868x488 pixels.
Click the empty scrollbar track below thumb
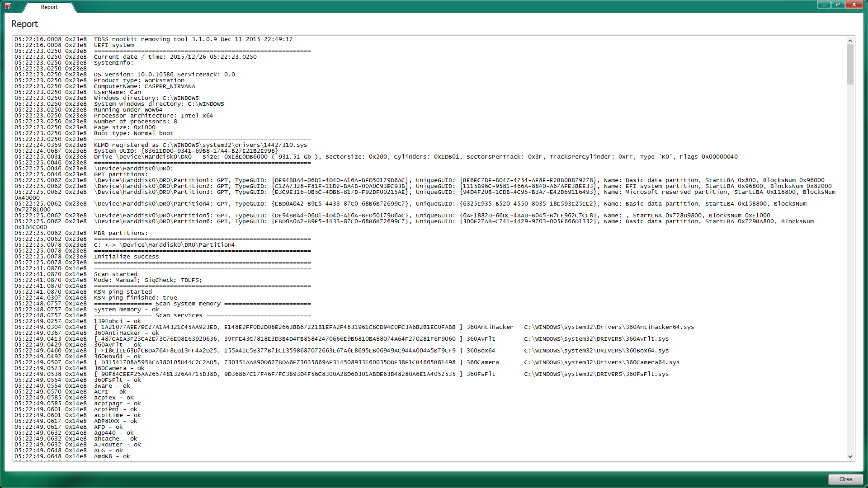point(850,271)
